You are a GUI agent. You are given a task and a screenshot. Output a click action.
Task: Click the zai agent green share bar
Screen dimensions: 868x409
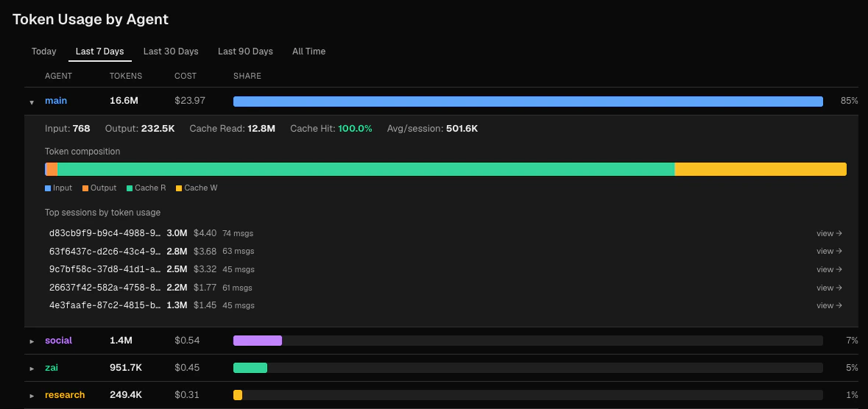click(x=250, y=368)
